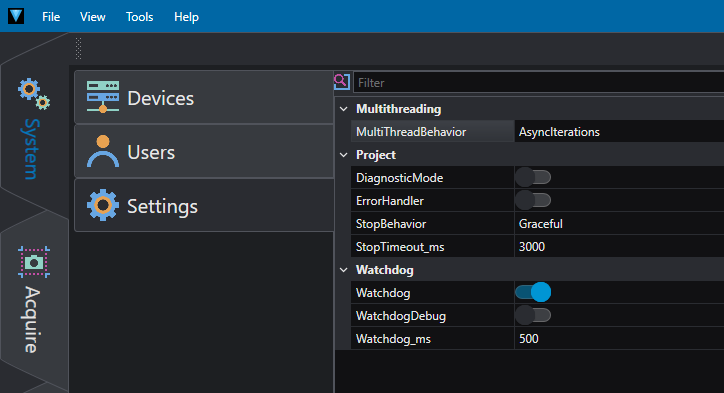Screen dimensions: 724x393
Task: Click the app logo icon in menu bar
Action: click(16, 16)
